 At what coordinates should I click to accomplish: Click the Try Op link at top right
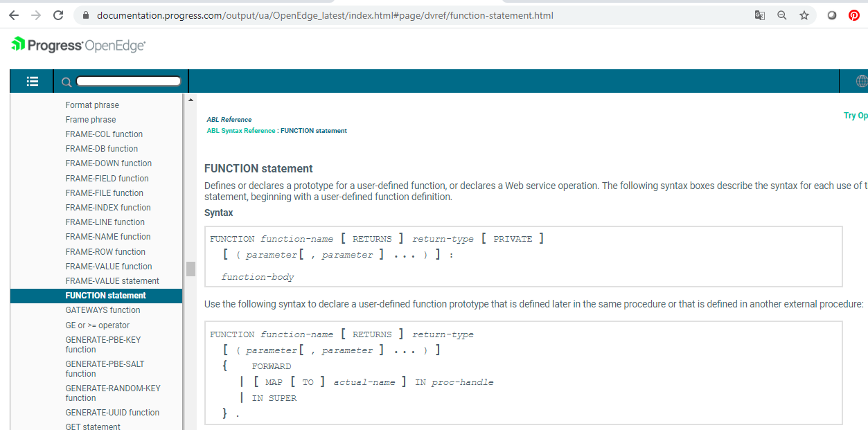[x=856, y=115]
